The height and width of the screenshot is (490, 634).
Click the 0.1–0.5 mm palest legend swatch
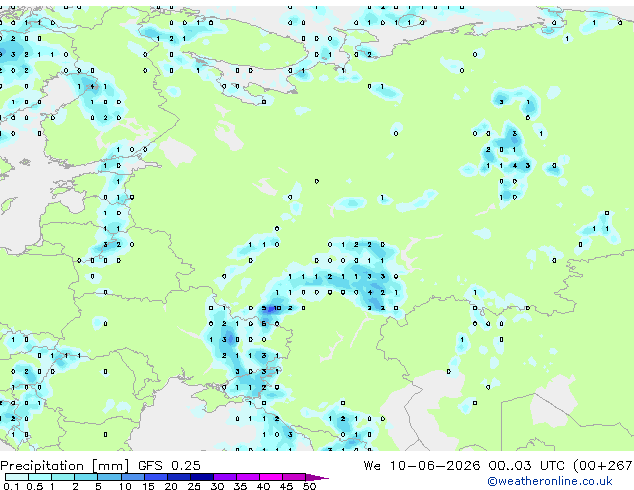(x=17, y=477)
